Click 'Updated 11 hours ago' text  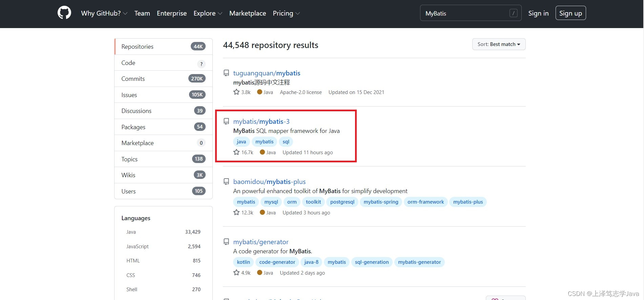(x=308, y=153)
